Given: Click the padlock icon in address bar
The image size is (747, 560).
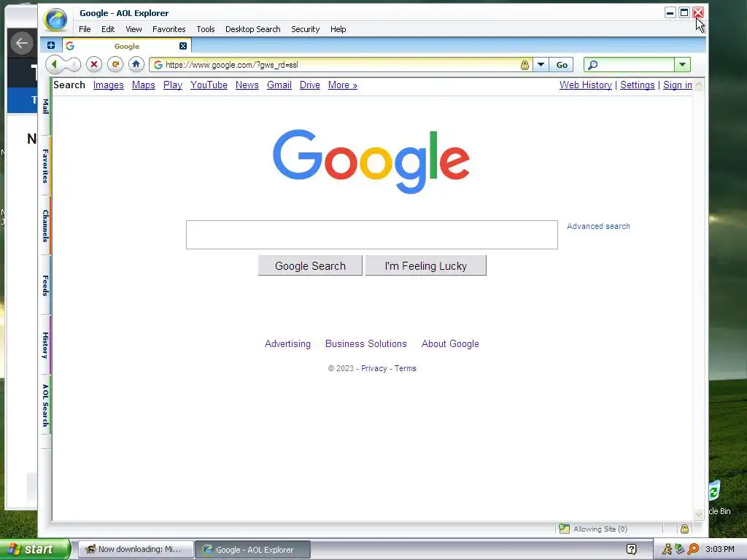Looking at the screenshot, I should click(525, 65).
